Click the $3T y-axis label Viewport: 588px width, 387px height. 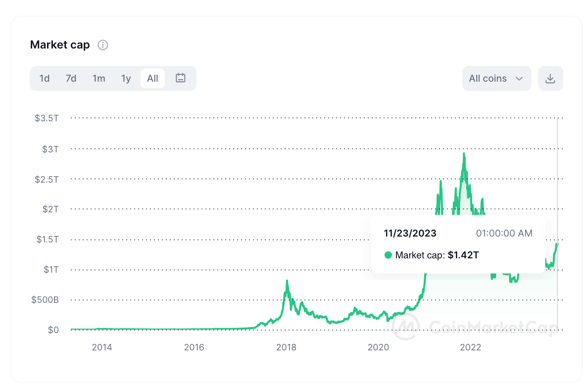pyautogui.click(x=51, y=148)
